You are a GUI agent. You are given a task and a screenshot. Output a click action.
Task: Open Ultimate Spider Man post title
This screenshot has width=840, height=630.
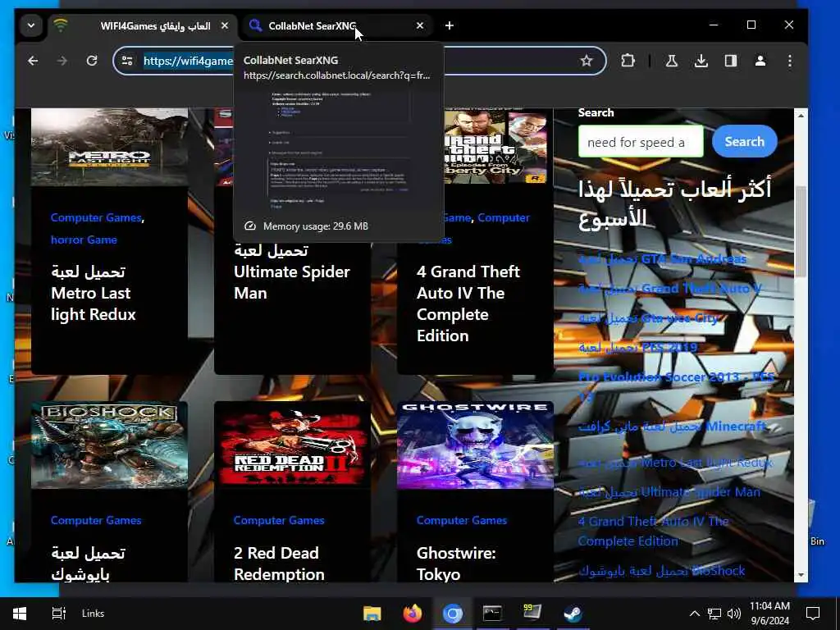click(x=291, y=272)
